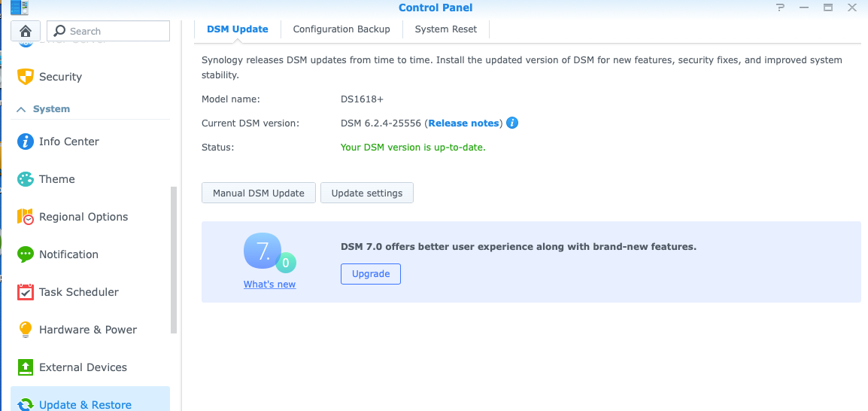Open Update settings

point(366,193)
